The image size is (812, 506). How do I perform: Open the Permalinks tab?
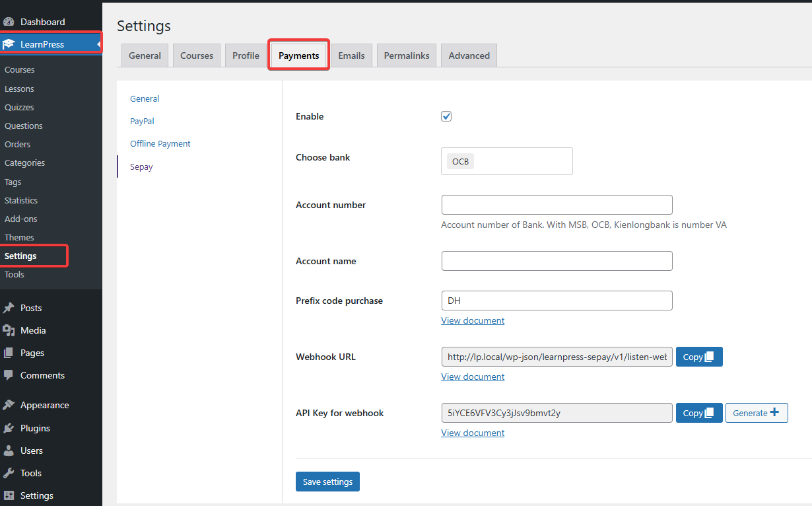pos(407,55)
